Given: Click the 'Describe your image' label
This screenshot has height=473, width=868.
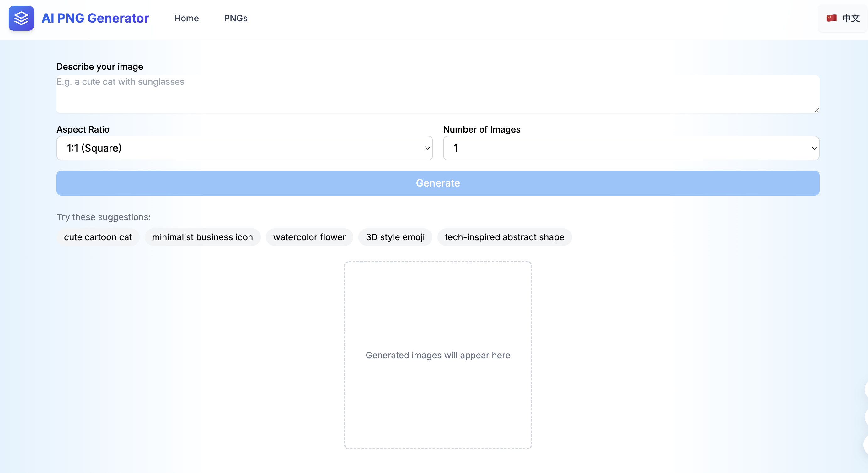Looking at the screenshot, I should click(100, 67).
